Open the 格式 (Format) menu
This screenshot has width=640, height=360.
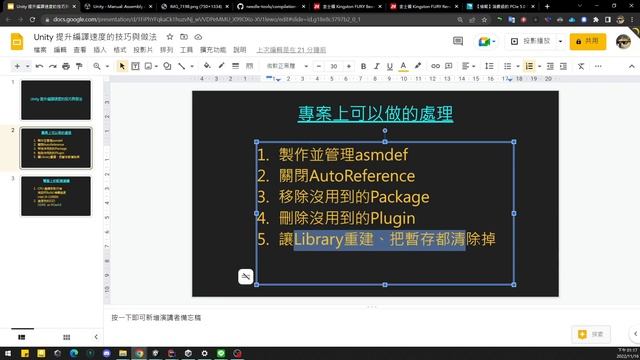click(120, 50)
